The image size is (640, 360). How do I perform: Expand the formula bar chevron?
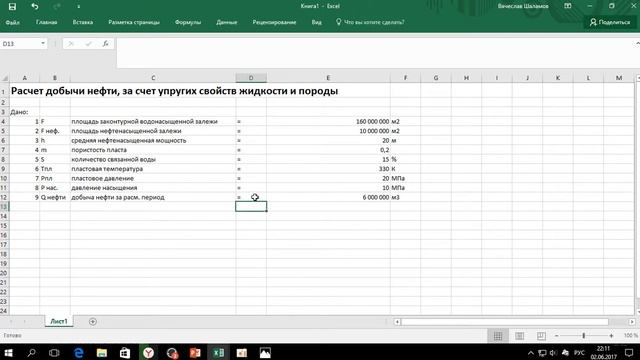637,43
